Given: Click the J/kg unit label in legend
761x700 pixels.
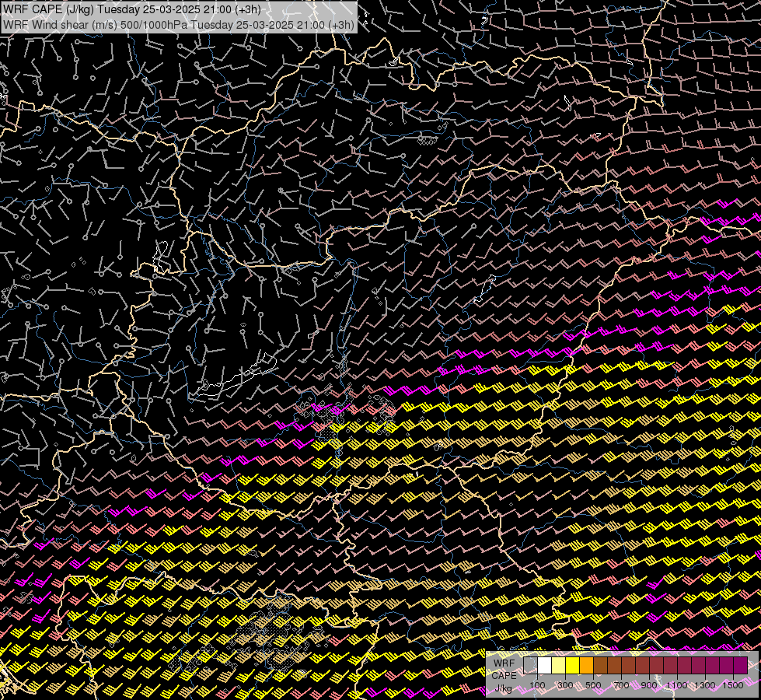Looking at the screenshot, I should tap(504, 688).
